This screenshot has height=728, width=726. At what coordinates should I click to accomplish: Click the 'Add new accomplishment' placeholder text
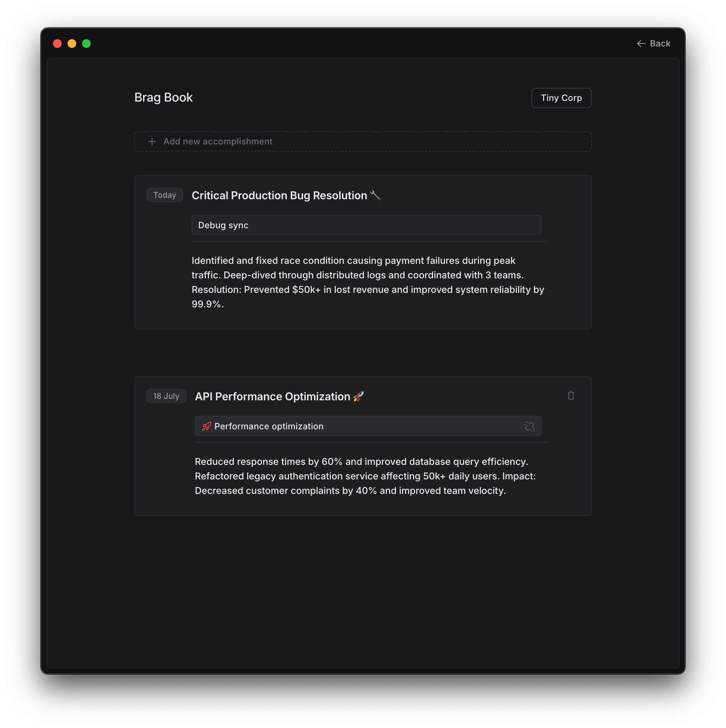(217, 142)
